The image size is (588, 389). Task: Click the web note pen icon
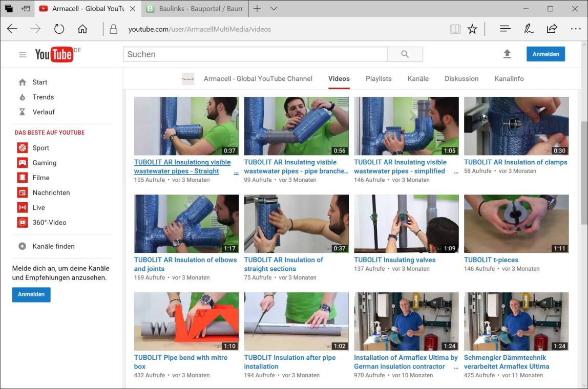pyautogui.click(x=529, y=29)
